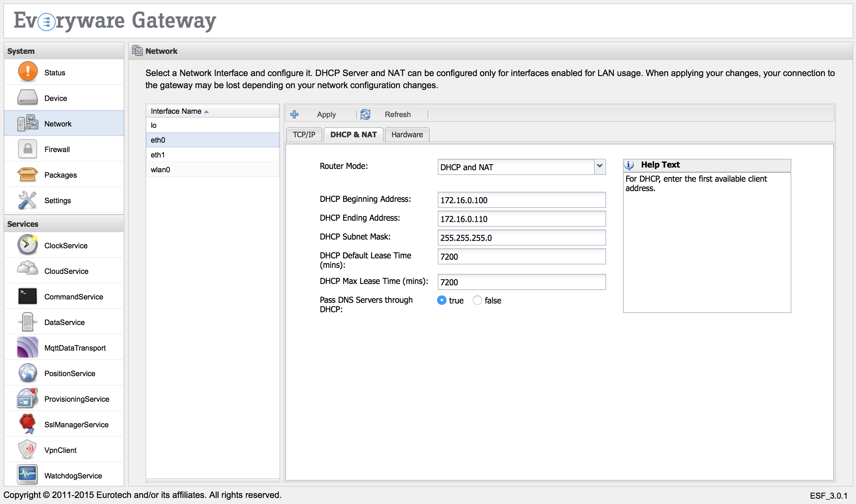
Task: Select the SslManagerService red seal icon
Action: [28, 424]
